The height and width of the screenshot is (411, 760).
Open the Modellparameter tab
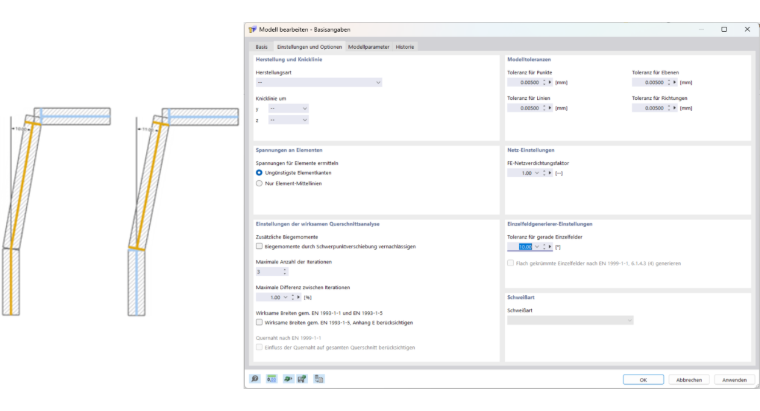click(368, 47)
